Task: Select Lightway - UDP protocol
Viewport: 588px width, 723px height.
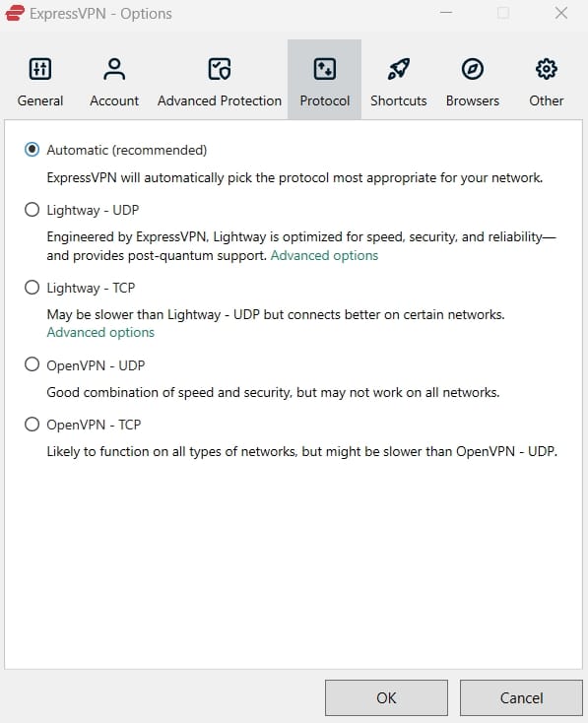Action: pos(32,210)
